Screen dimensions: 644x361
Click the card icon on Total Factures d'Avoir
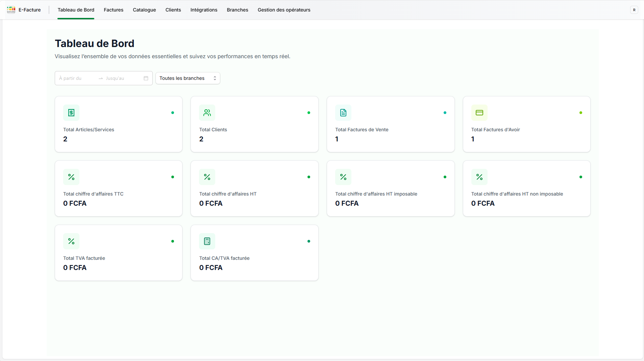(x=479, y=112)
